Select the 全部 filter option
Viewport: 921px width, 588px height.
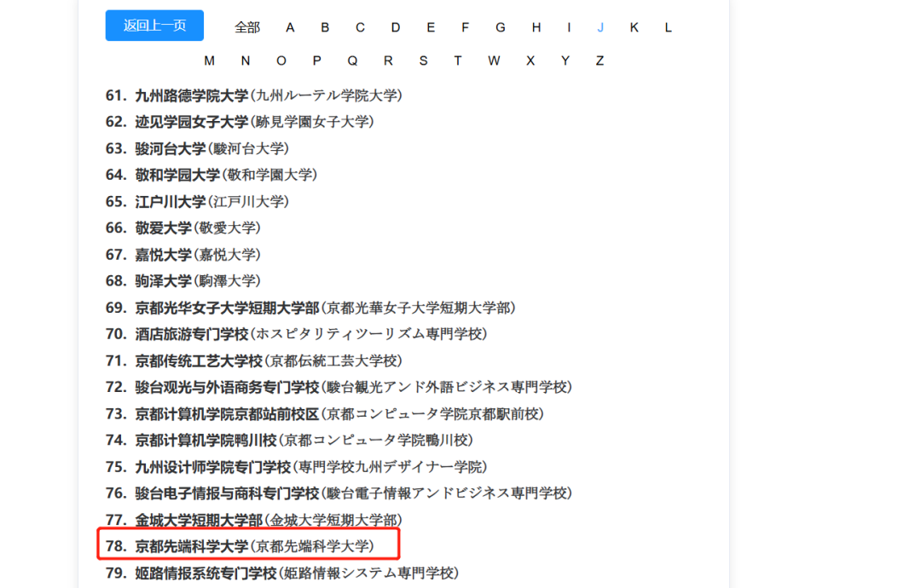point(246,26)
